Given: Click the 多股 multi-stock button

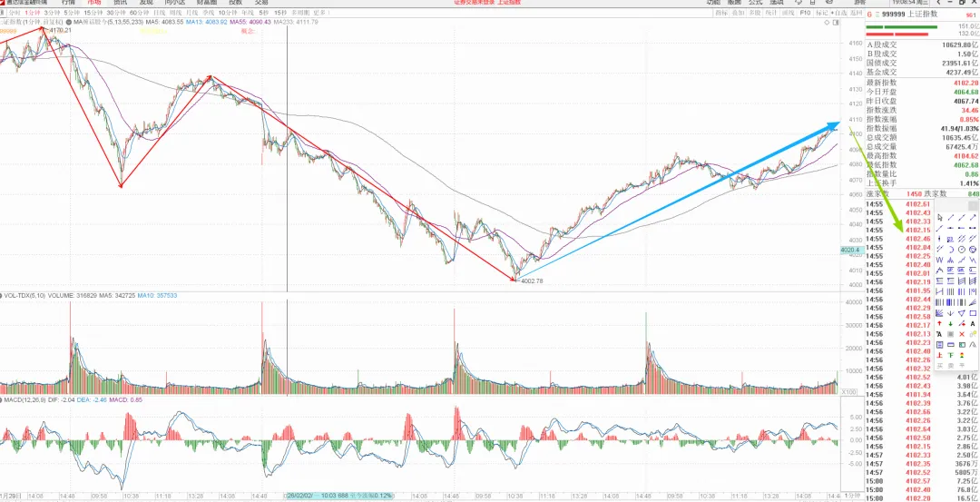Looking at the screenshot, I should pyautogui.click(x=754, y=13).
